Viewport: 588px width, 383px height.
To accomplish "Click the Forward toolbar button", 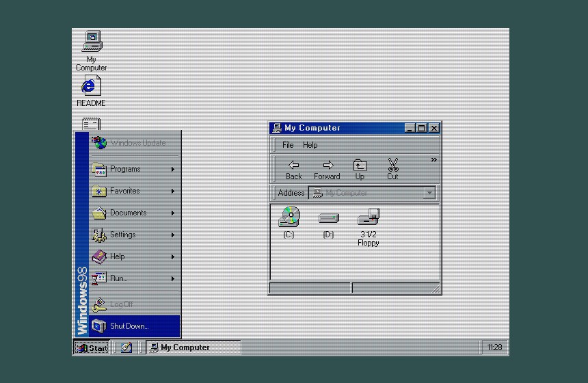I will (x=327, y=170).
